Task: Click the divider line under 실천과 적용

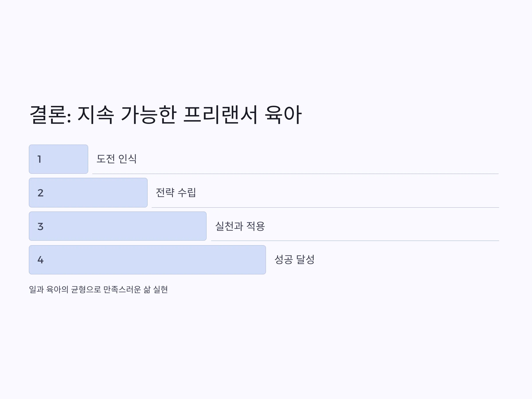Action: 355,241
